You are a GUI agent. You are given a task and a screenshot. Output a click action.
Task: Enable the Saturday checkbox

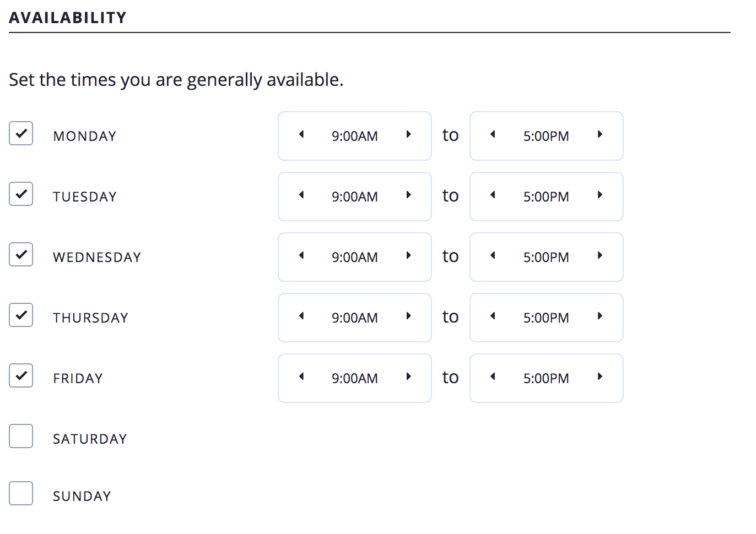click(x=21, y=436)
